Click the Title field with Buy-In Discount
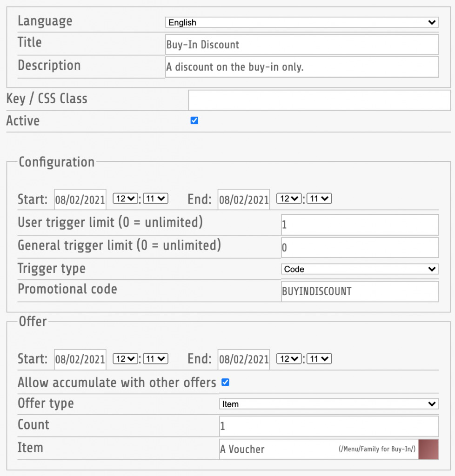The height and width of the screenshot is (476, 455). [x=302, y=44]
